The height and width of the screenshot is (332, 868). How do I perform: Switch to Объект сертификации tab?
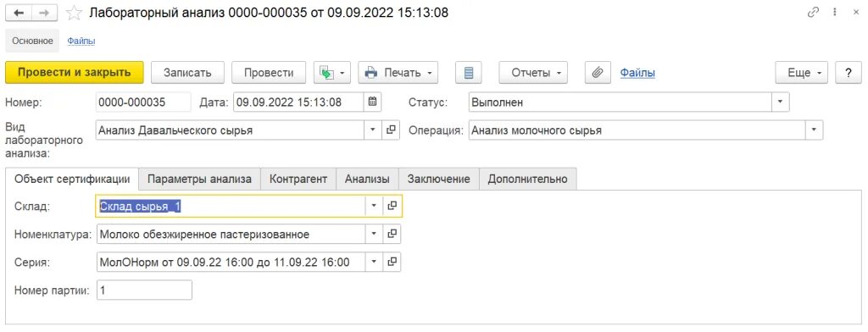pos(73,179)
